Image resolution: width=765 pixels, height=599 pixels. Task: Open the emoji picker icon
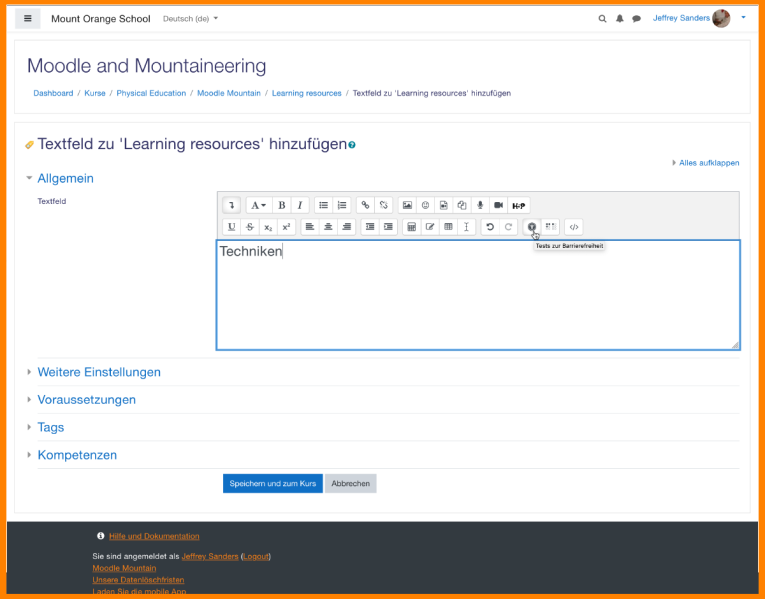click(x=425, y=205)
